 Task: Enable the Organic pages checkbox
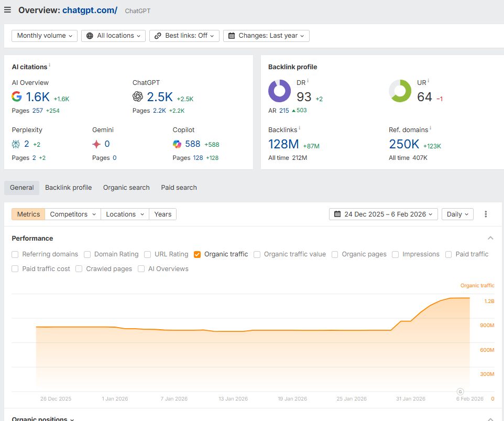coord(335,254)
